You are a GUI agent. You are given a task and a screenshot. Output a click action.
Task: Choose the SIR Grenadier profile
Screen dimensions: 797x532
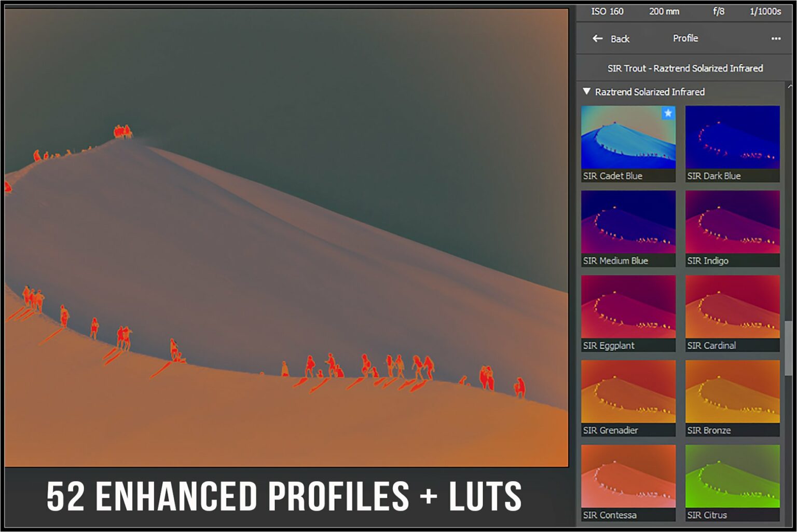point(628,393)
